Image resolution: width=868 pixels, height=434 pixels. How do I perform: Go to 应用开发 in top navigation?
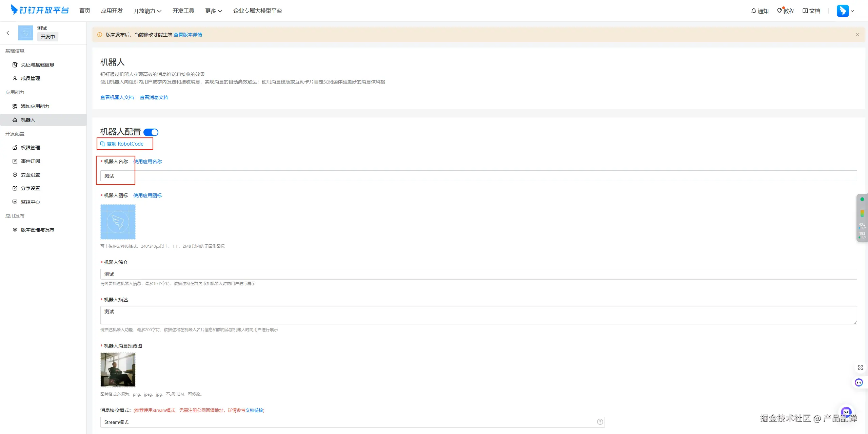point(112,11)
